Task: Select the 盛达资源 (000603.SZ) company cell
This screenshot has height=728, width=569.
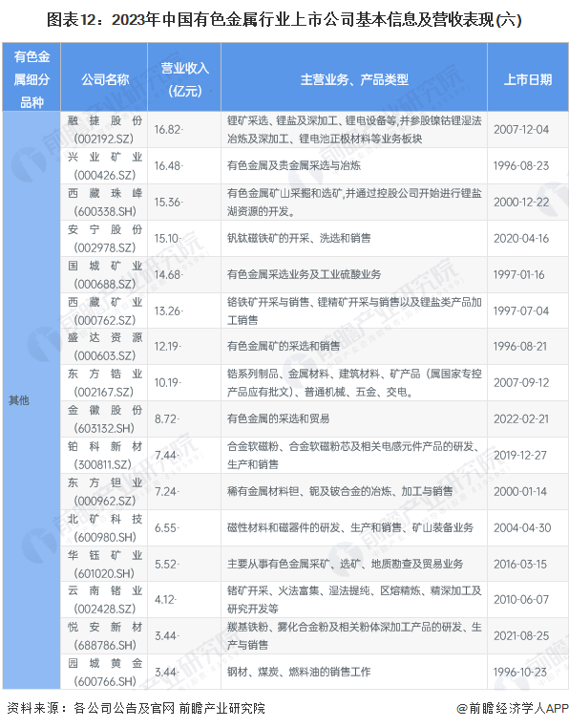Action: (104, 347)
